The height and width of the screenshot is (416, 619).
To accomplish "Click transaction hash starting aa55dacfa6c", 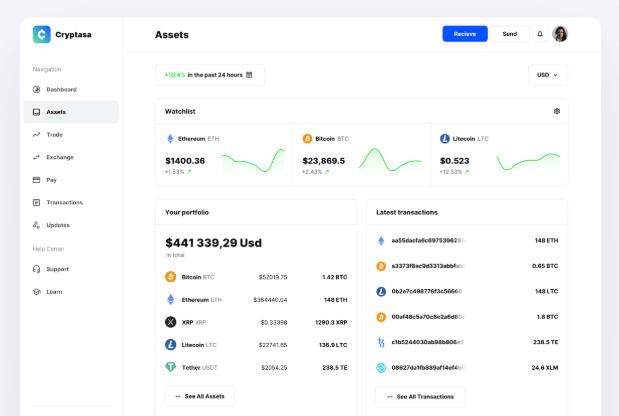I will [428, 240].
